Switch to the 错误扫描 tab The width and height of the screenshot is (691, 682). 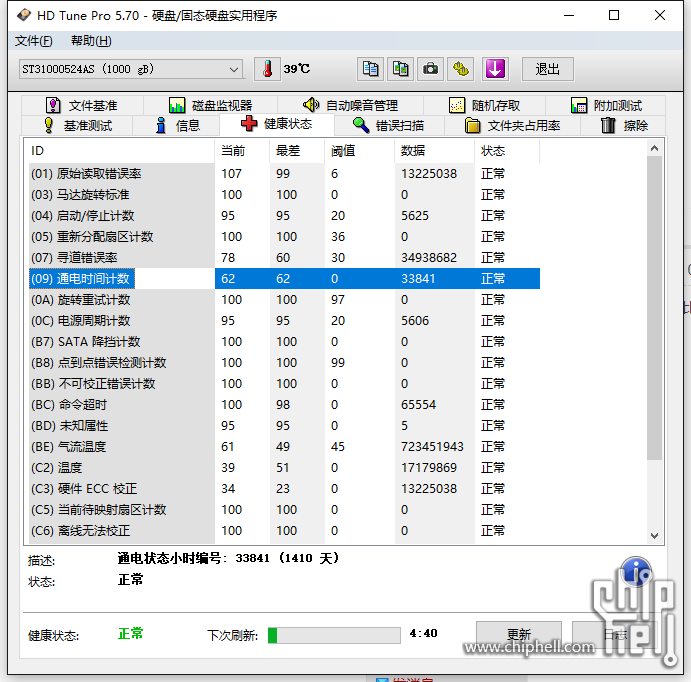click(x=389, y=126)
